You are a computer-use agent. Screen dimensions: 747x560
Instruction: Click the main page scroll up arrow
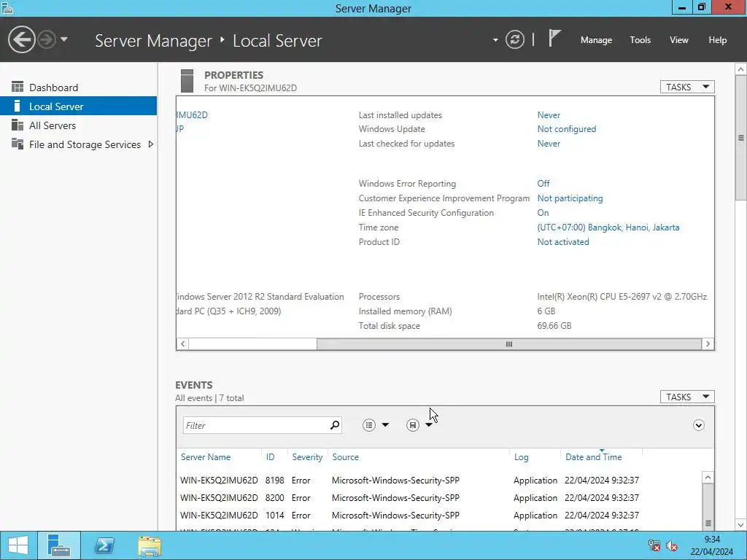click(x=741, y=69)
